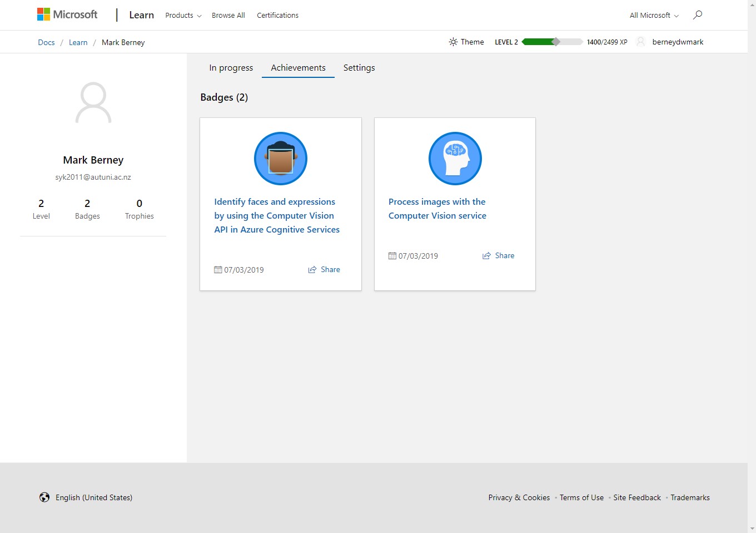Click the Microsoft logo
The height and width of the screenshot is (533, 756).
click(x=67, y=14)
